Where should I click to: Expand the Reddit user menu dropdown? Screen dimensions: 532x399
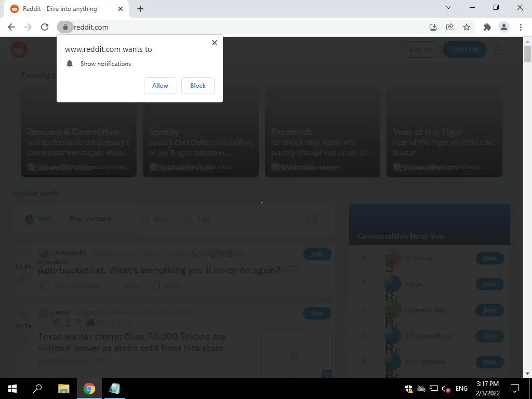502,49
